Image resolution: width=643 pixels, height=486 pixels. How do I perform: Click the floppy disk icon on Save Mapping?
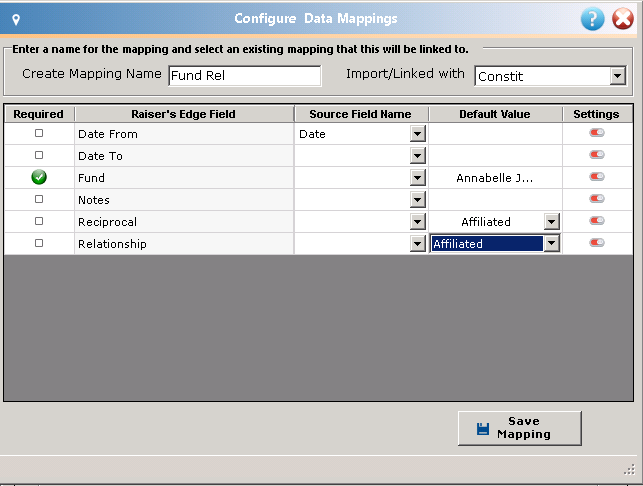click(483, 429)
